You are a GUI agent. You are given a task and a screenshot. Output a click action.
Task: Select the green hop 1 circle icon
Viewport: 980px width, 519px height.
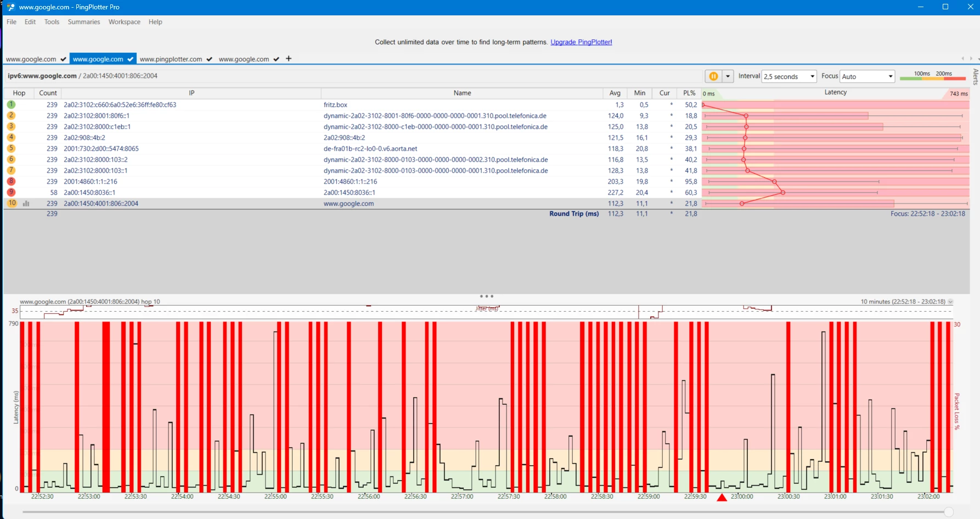[11, 104]
